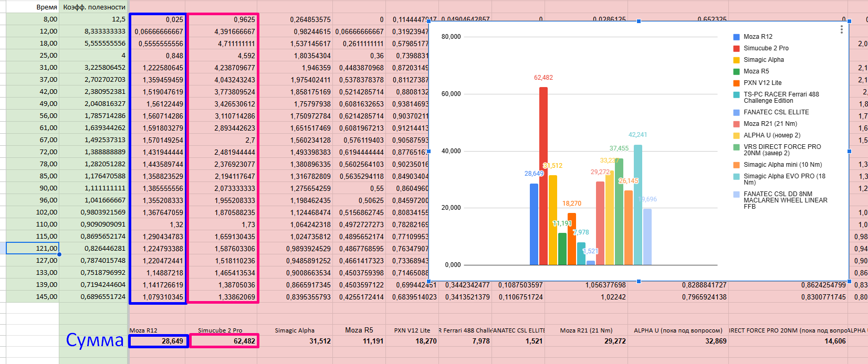This screenshot has width=868, height=364.
Task: Click the 62,482 data label in chart
Action: coord(543,78)
